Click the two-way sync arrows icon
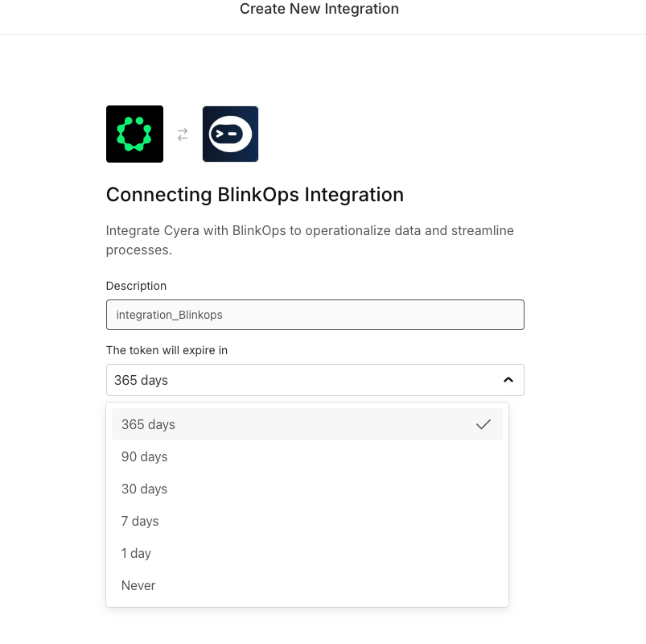The image size is (646, 644). (x=183, y=134)
